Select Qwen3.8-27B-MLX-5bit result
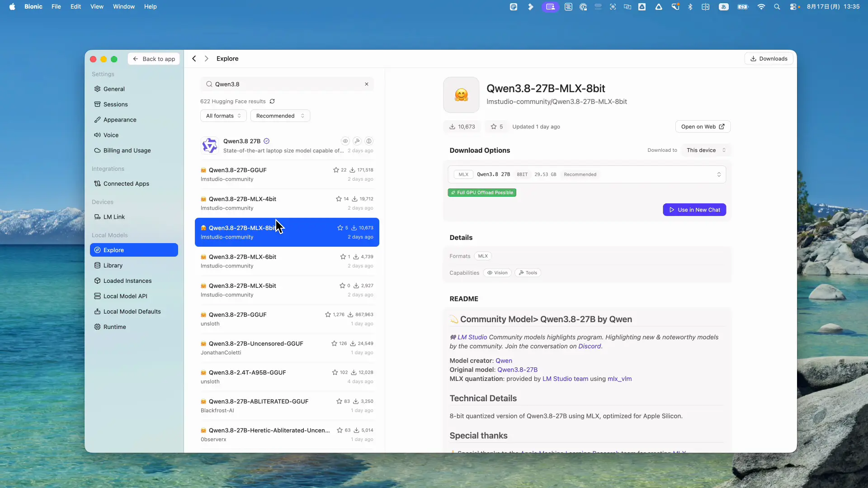Image resolution: width=868 pixels, height=488 pixels. point(287,290)
